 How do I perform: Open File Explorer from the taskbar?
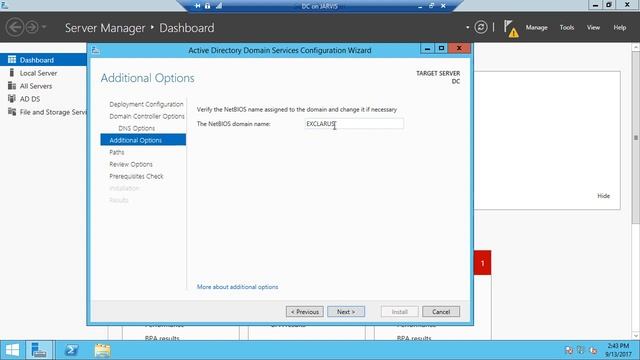(102, 350)
